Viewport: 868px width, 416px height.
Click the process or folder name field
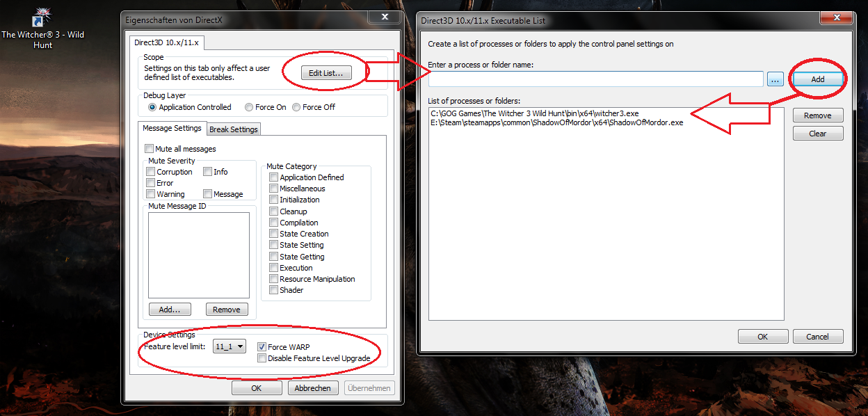(596, 79)
